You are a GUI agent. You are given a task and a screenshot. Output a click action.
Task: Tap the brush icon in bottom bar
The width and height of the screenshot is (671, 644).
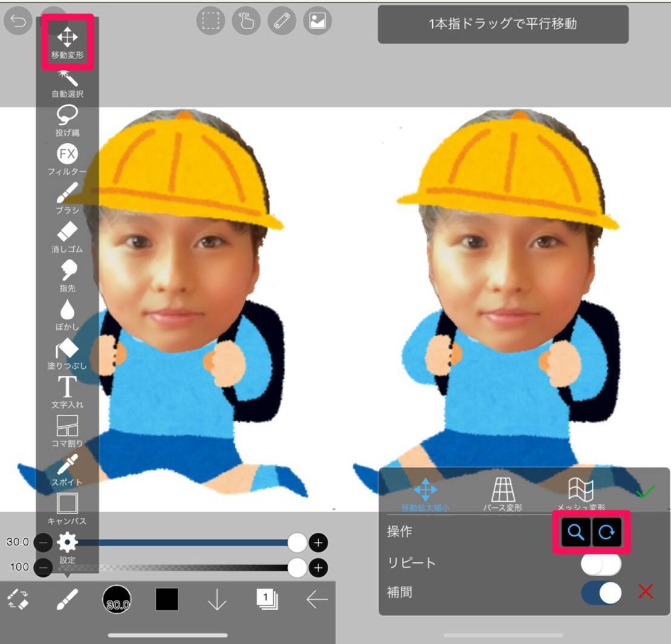67,599
